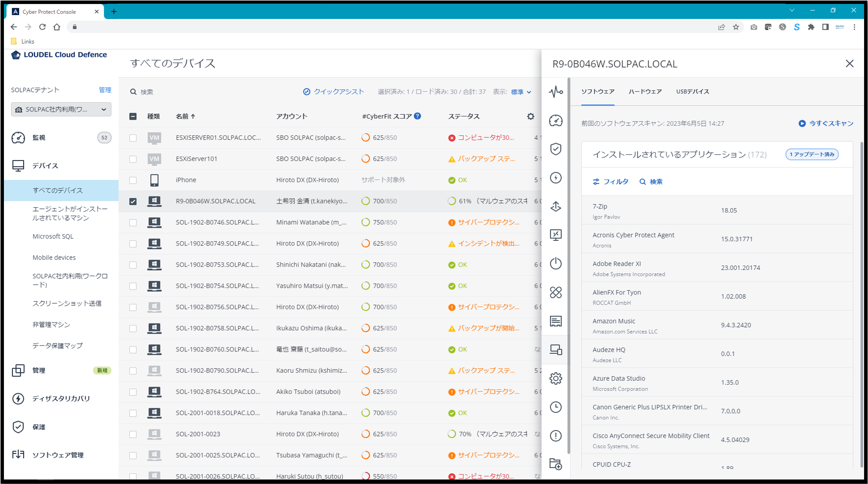Click the power button icon in device panel
The height and width of the screenshot is (484, 868).
556,263
